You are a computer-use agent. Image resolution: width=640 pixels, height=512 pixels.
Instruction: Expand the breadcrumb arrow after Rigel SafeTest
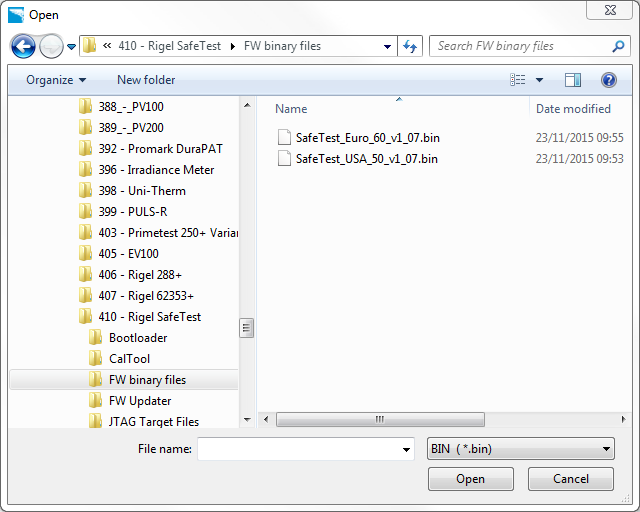pyautogui.click(x=233, y=46)
